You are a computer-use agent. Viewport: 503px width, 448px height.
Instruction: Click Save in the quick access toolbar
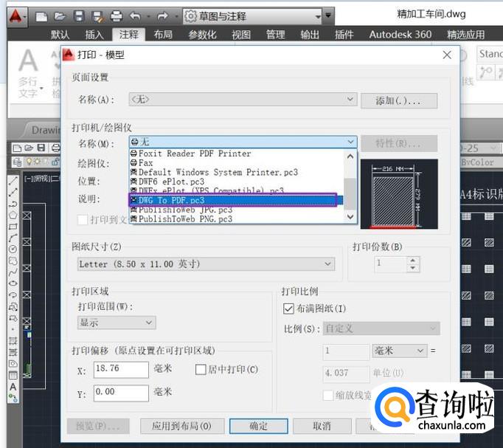point(79,16)
